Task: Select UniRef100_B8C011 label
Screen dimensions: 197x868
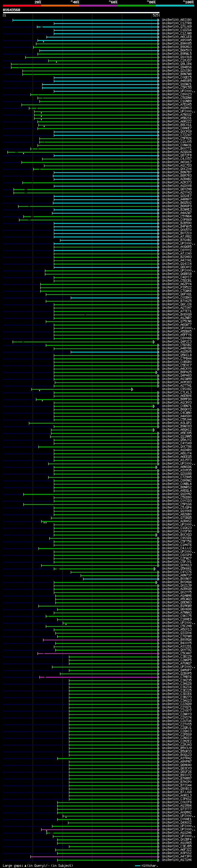Action: click(x=177, y=125)
